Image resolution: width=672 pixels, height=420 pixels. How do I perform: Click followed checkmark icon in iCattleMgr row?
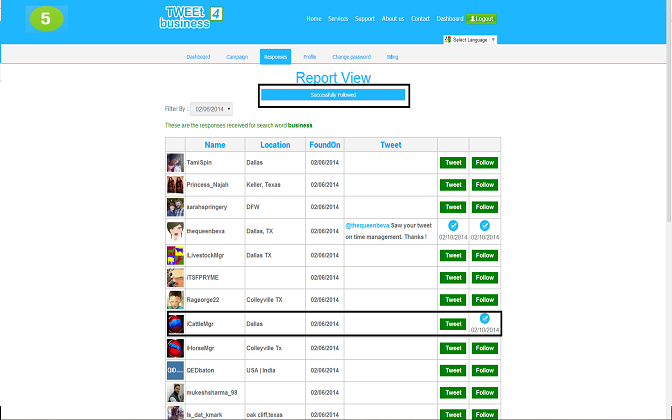click(x=485, y=318)
